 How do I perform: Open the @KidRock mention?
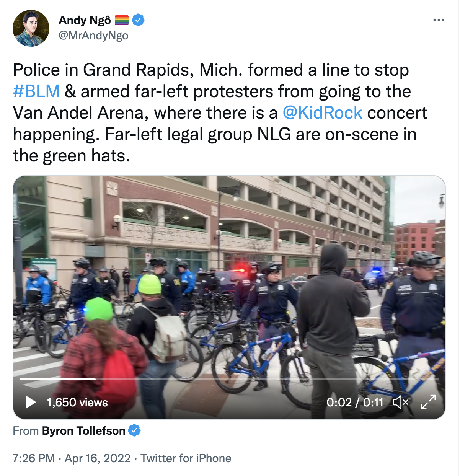(x=322, y=113)
